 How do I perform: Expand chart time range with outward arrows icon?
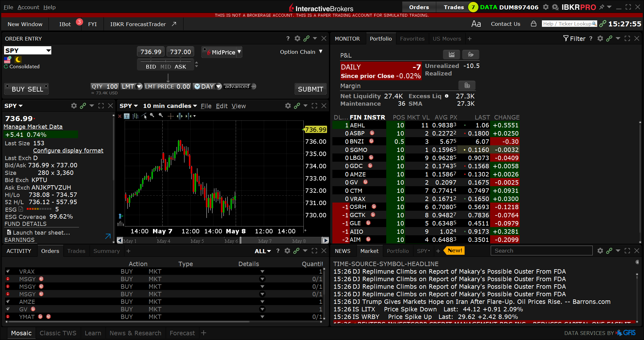[180, 116]
